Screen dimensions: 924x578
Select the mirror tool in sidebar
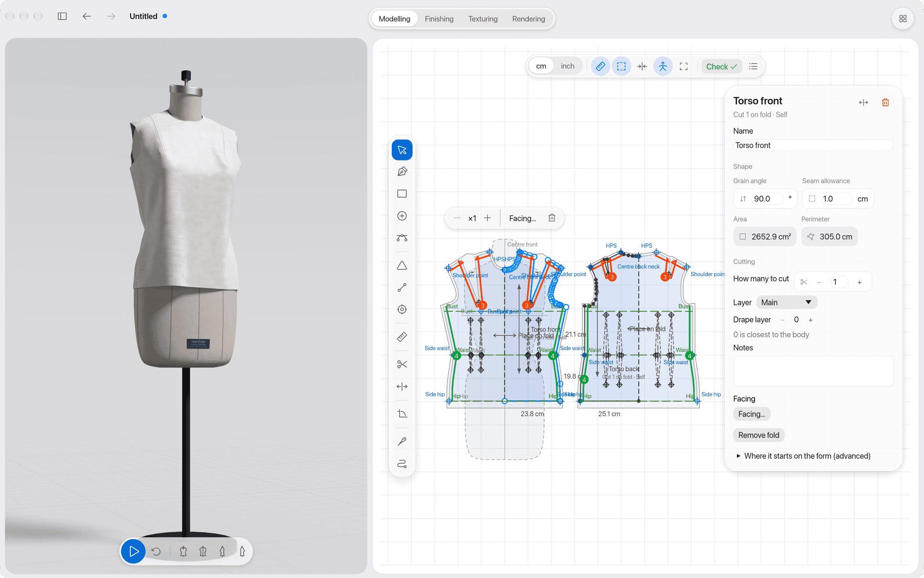[402, 387]
